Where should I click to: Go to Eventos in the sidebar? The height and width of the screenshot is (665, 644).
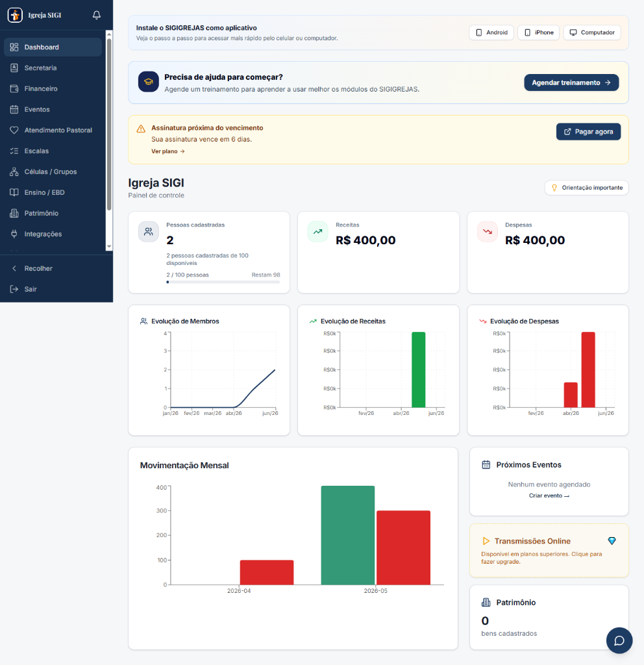click(x=53, y=109)
